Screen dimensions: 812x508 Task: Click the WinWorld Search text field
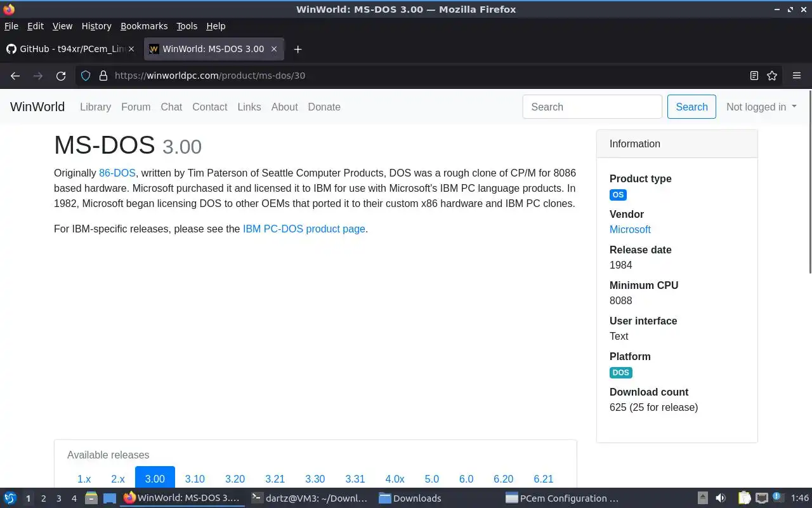pyautogui.click(x=593, y=107)
